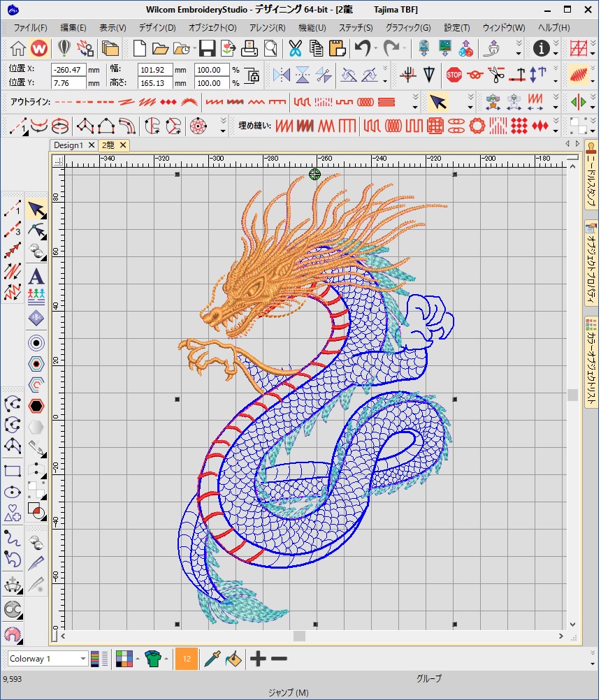Click the paint bucket icon
Screen dimensions: 601x700
tap(233, 659)
